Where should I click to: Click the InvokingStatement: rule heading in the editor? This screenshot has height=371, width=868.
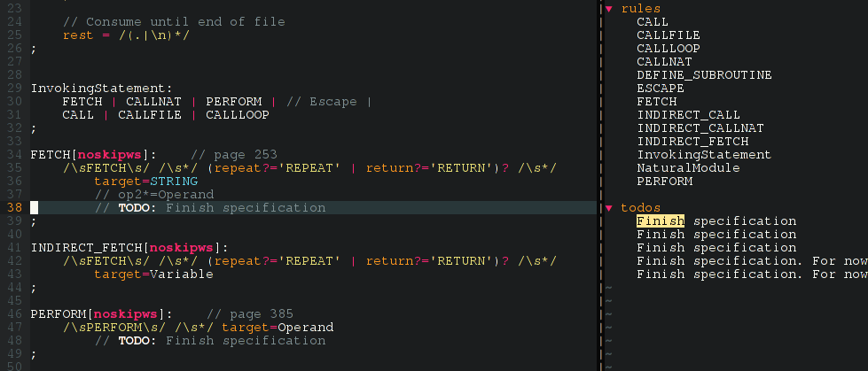click(101, 89)
